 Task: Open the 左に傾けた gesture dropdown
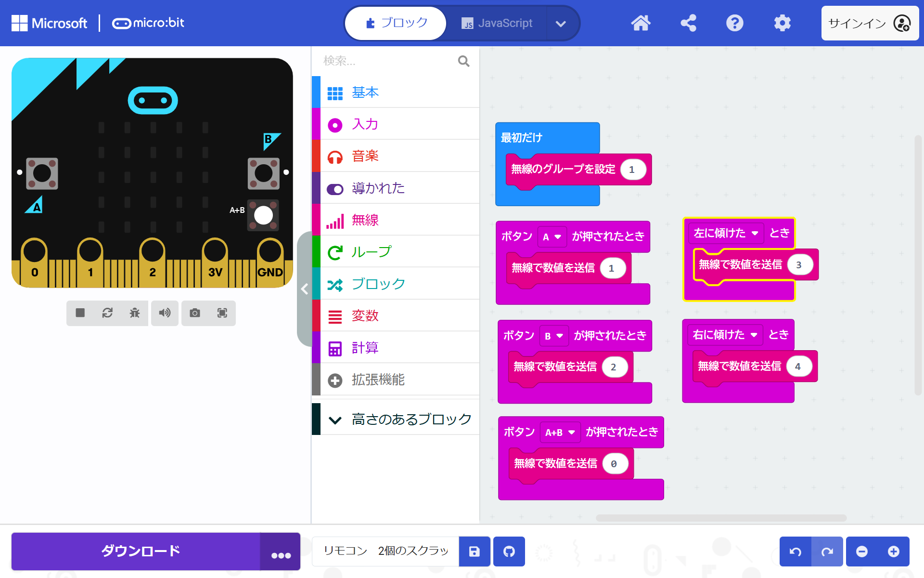click(726, 234)
